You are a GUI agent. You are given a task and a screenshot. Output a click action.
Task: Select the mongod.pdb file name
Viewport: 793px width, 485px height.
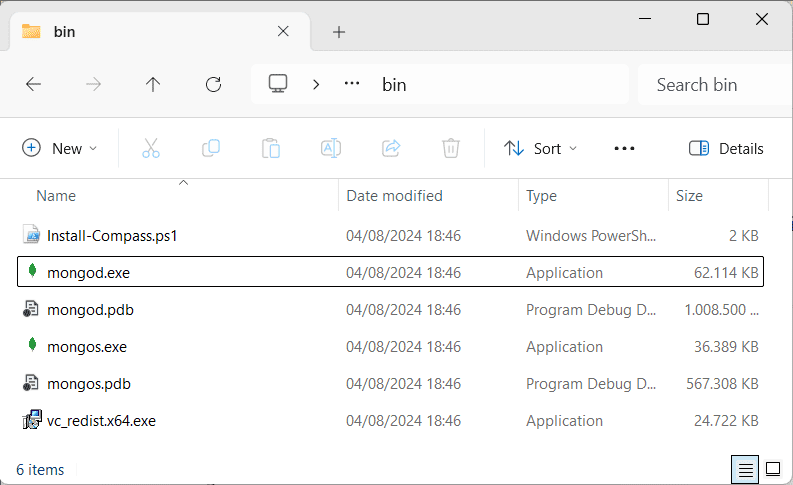(91, 310)
